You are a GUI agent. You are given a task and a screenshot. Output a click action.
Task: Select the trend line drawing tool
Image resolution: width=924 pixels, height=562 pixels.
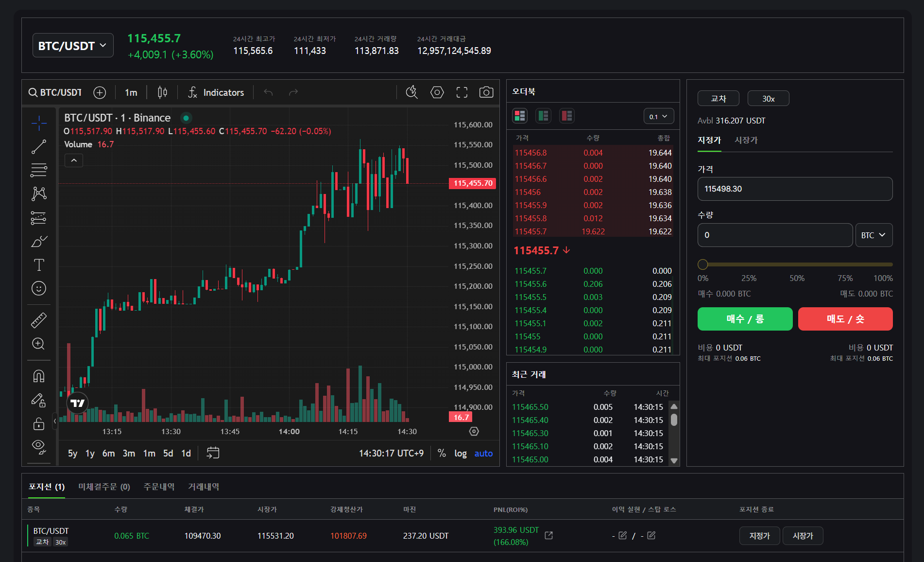tap(39, 147)
